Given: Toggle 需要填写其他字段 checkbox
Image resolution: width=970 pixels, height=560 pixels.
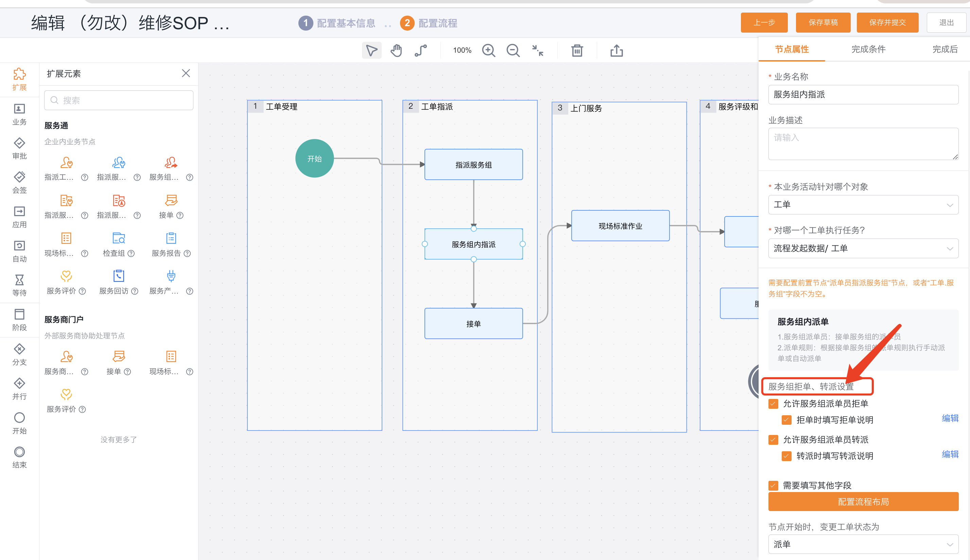Looking at the screenshot, I should click(773, 485).
